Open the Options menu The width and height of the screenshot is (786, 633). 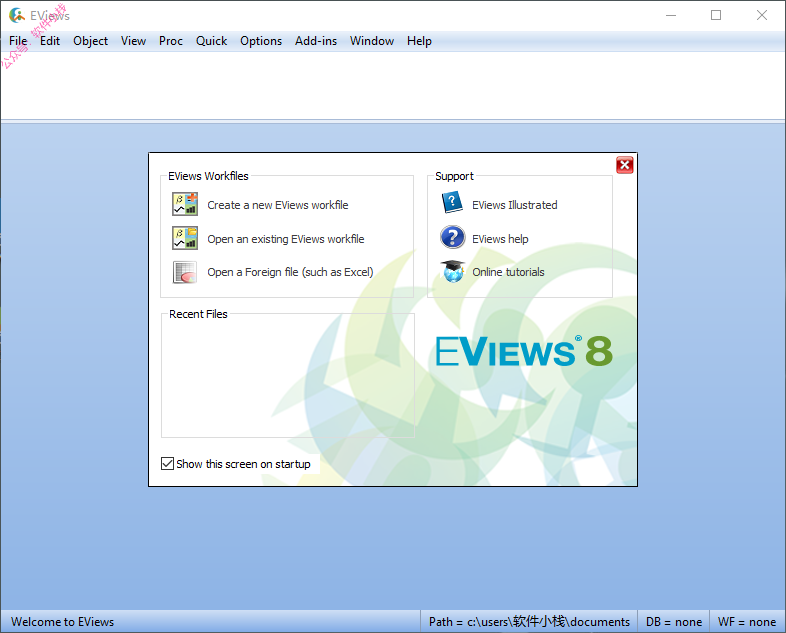pyautogui.click(x=261, y=41)
